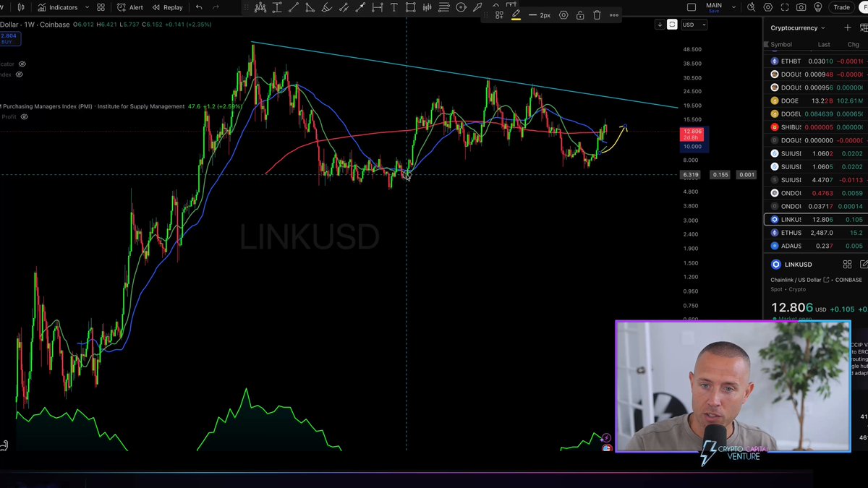The height and width of the screenshot is (488, 868).
Task: Select the trend line drawing tool
Action: coord(293,7)
